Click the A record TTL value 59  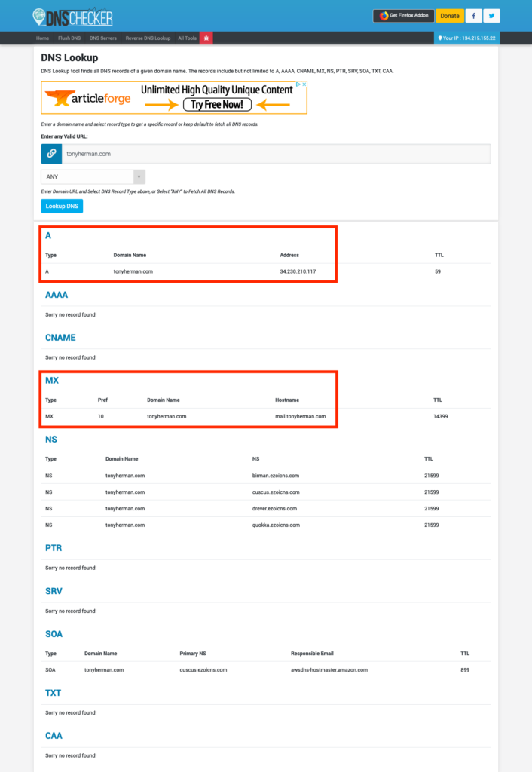[x=438, y=271]
